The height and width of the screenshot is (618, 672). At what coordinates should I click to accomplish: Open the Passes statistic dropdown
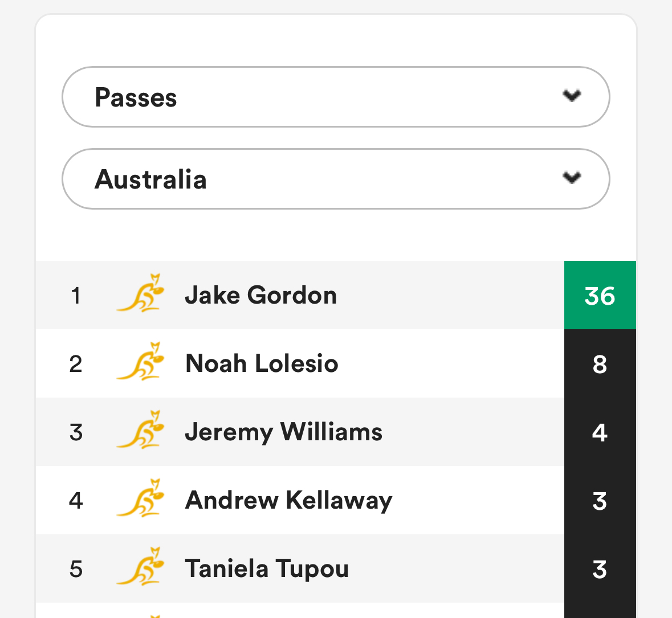coord(336,97)
